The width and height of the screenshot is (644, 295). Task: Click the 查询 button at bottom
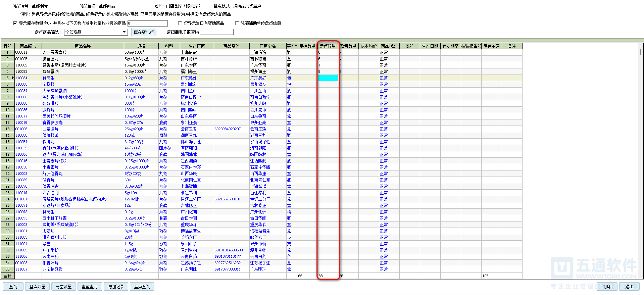[13, 287]
